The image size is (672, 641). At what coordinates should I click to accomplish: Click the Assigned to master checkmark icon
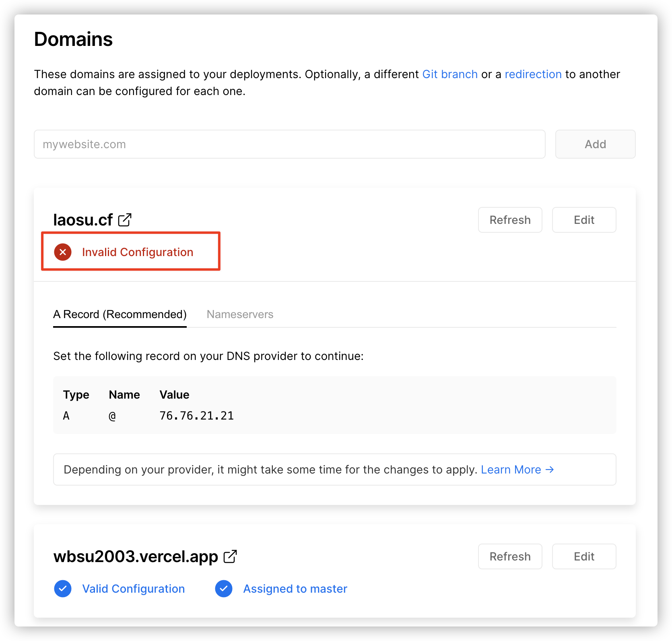(224, 589)
